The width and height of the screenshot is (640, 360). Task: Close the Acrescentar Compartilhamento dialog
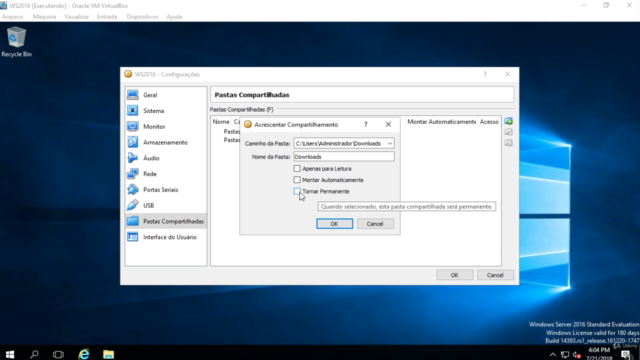click(x=388, y=124)
